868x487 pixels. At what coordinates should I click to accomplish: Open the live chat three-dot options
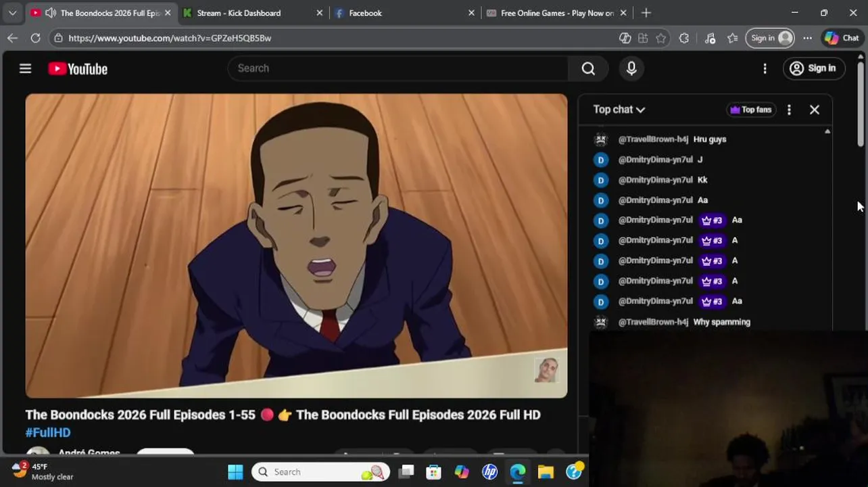789,110
